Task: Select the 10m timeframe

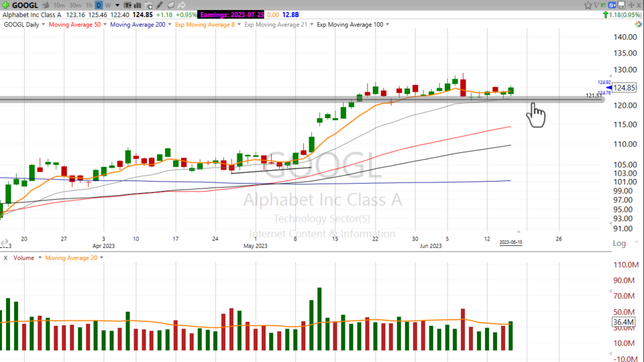Action: (x=60, y=5)
